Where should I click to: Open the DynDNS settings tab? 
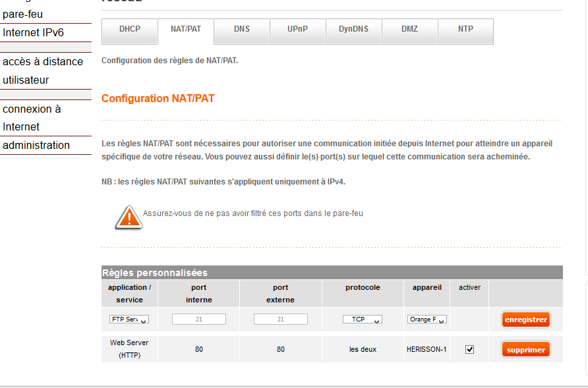(x=353, y=31)
